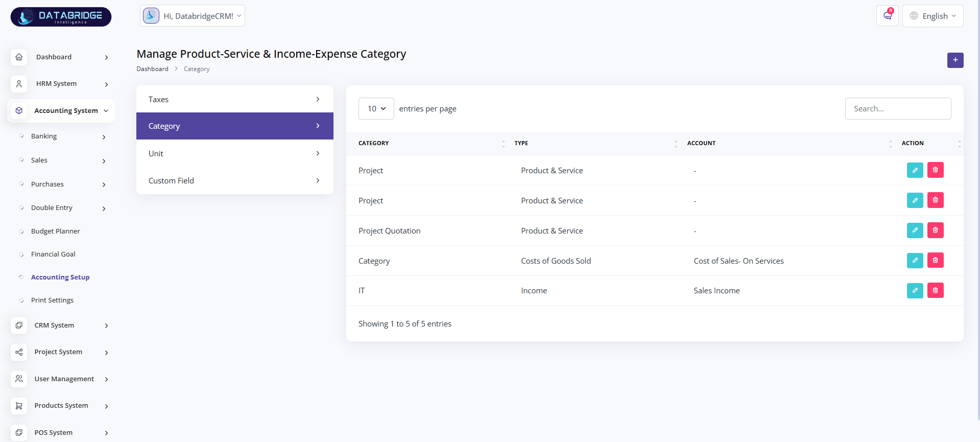
Task: Open Print Settings menu item
Action: click(x=52, y=300)
